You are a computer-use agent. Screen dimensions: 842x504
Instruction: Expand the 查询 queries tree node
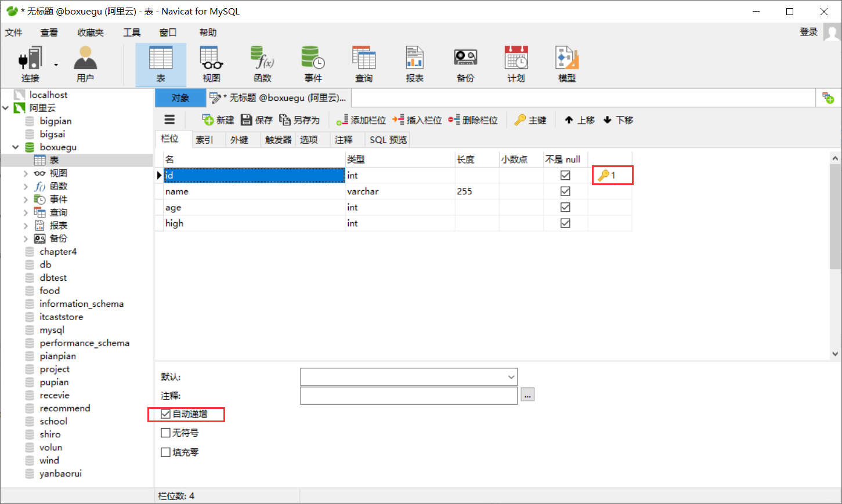pyautogui.click(x=26, y=212)
